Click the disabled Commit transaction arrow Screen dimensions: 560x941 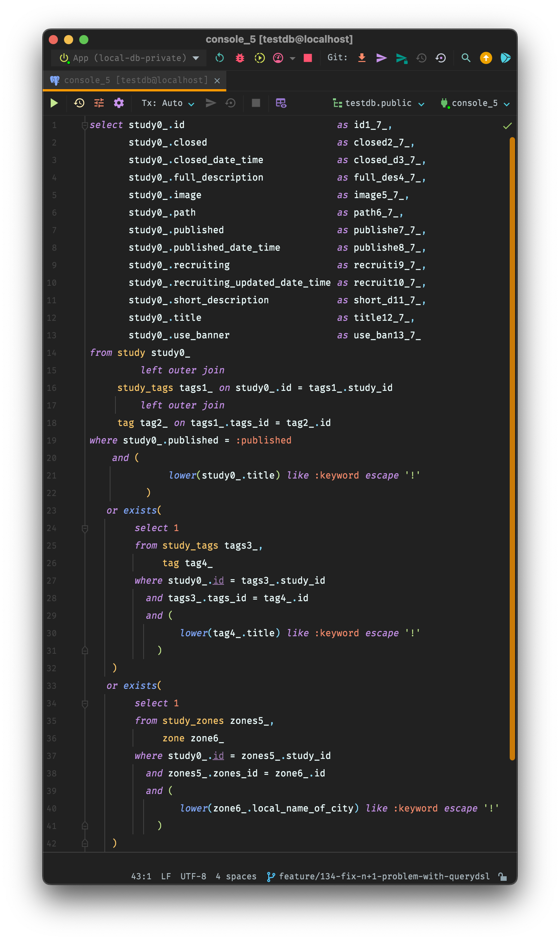[211, 103]
